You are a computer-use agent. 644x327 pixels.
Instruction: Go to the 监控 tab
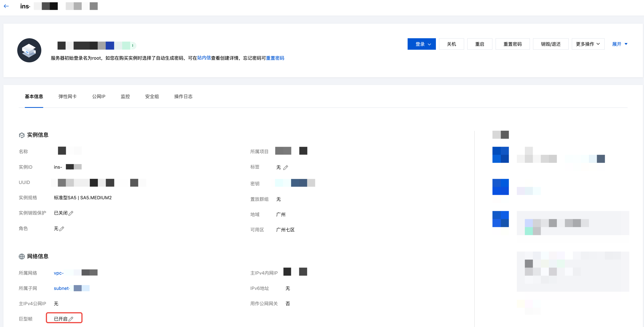pyautogui.click(x=125, y=96)
